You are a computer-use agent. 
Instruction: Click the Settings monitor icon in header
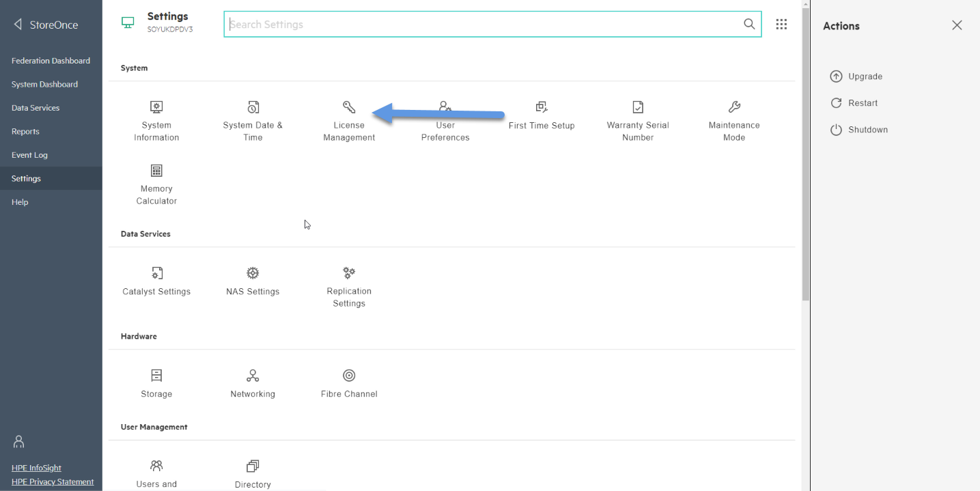coord(128,23)
